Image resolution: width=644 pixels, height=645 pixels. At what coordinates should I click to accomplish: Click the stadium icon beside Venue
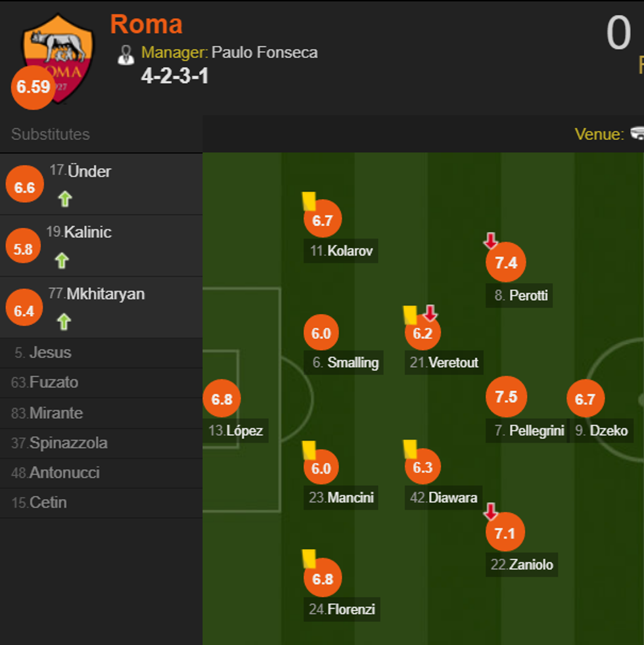[x=637, y=133]
